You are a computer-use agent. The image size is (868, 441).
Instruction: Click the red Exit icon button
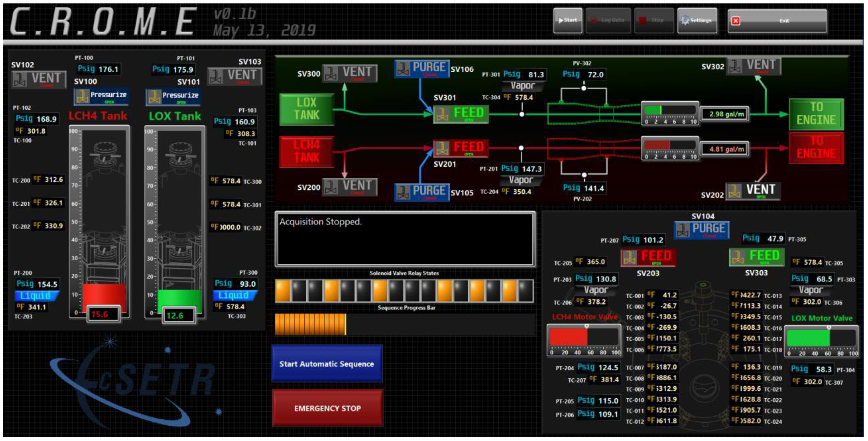coord(735,21)
